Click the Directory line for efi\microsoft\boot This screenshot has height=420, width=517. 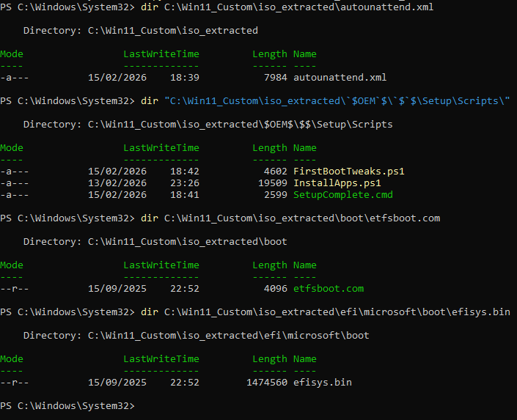(196, 335)
